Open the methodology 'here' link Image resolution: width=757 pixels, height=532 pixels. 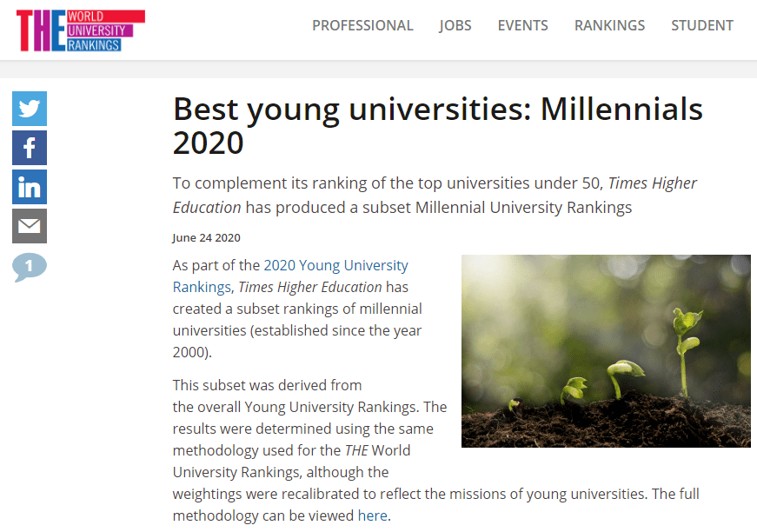[x=372, y=515]
